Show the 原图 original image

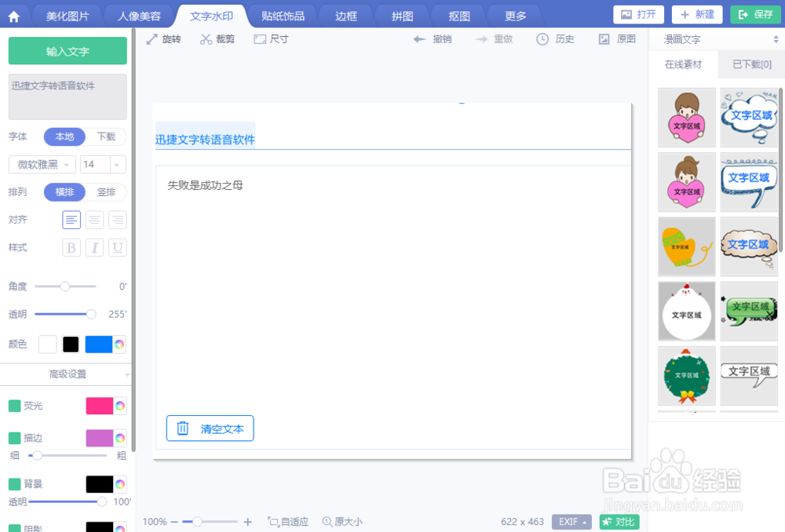(x=617, y=39)
